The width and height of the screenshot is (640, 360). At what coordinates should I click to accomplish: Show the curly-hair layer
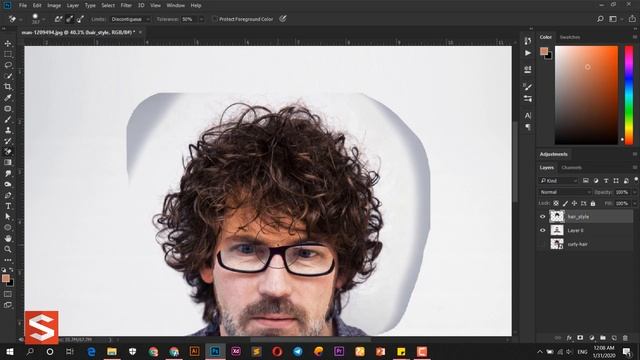coord(542,244)
